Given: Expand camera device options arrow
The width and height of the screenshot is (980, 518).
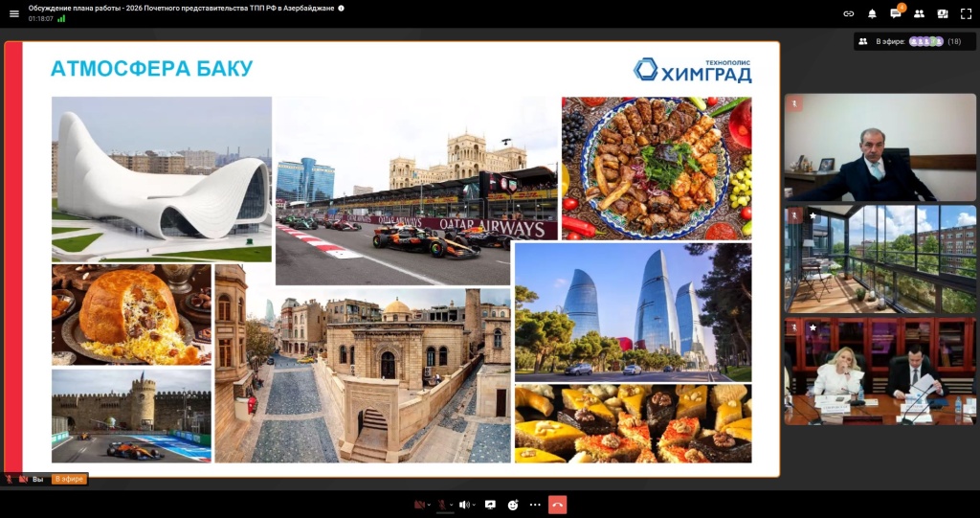Looking at the screenshot, I should pos(428,505).
